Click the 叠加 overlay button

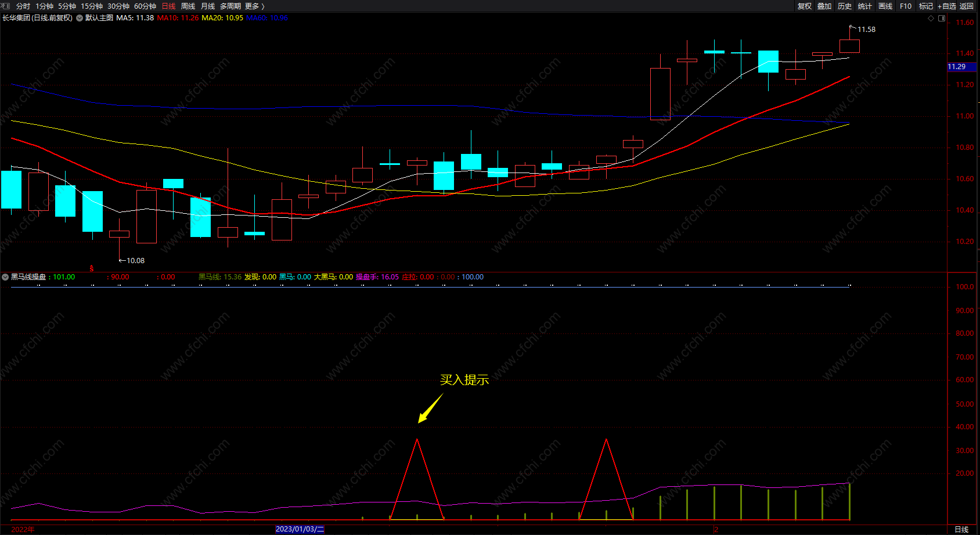point(824,6)
